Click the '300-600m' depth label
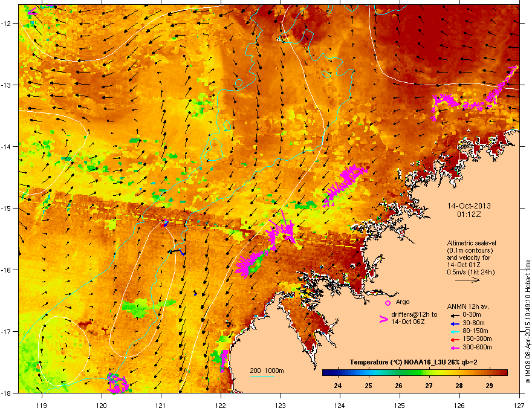 coord(477,348)
